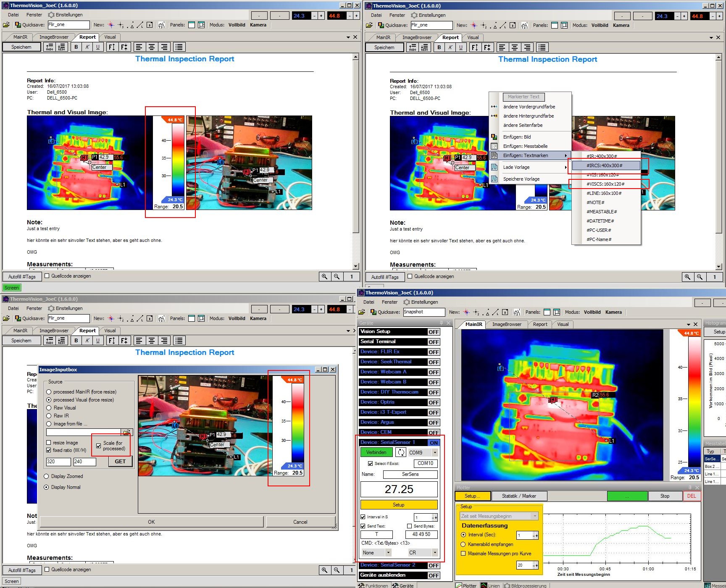Select the new line tool in Snapshot window toolbar

[x=495, y=312]
